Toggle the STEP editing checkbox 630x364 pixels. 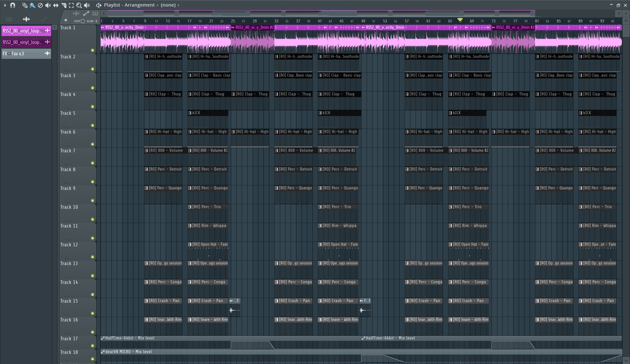pyautogui.click(x=83, y=21)
